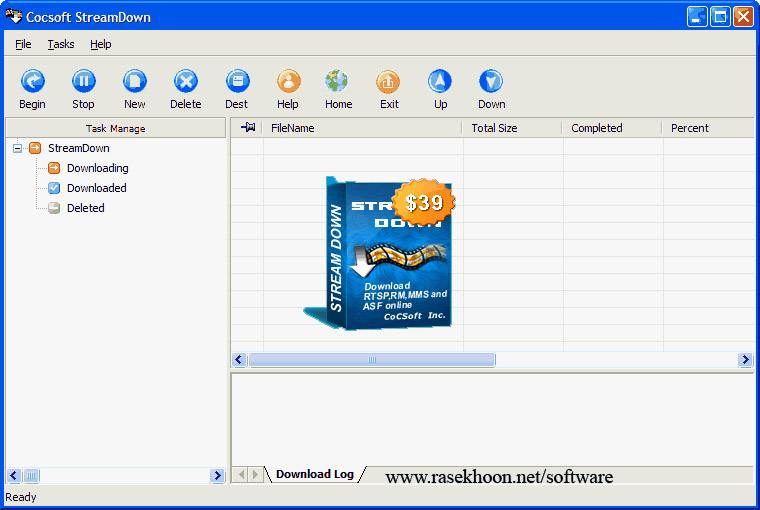Click the app icon in title bar
760x510 pixels.
click(x=14, y=16)
